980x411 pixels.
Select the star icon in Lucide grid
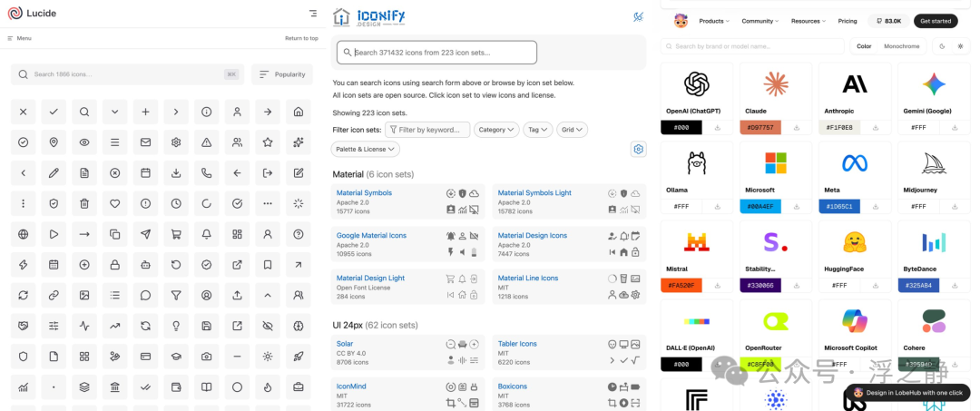[x=268, y=142]
